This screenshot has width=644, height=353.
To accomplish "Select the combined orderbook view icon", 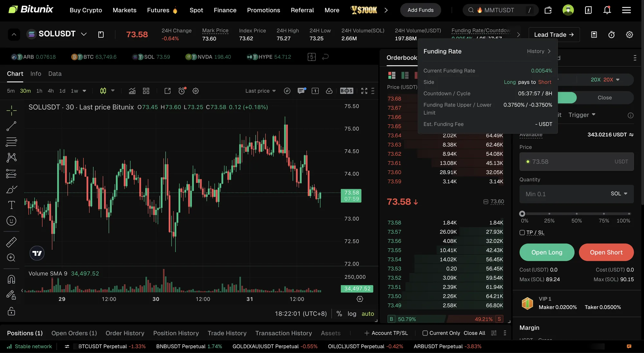I will tap(392, 75).
